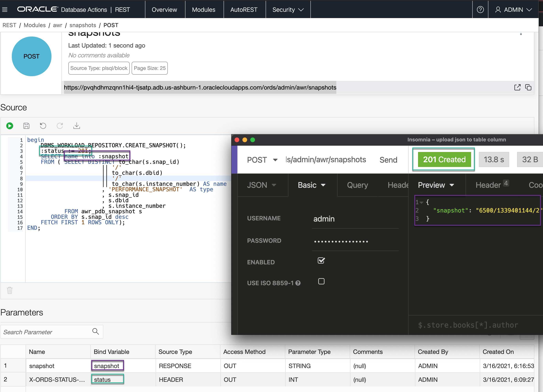Click REST breadcrumb link

pos(9,25)
